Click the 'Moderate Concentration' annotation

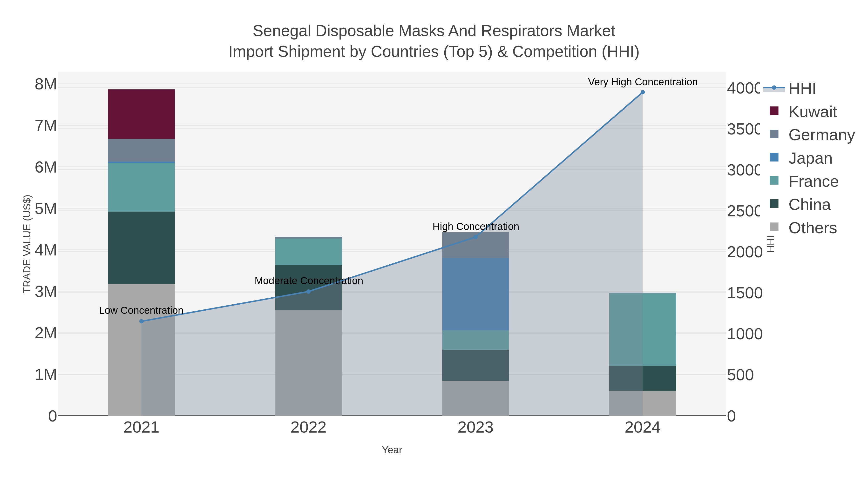coord(309,281)
